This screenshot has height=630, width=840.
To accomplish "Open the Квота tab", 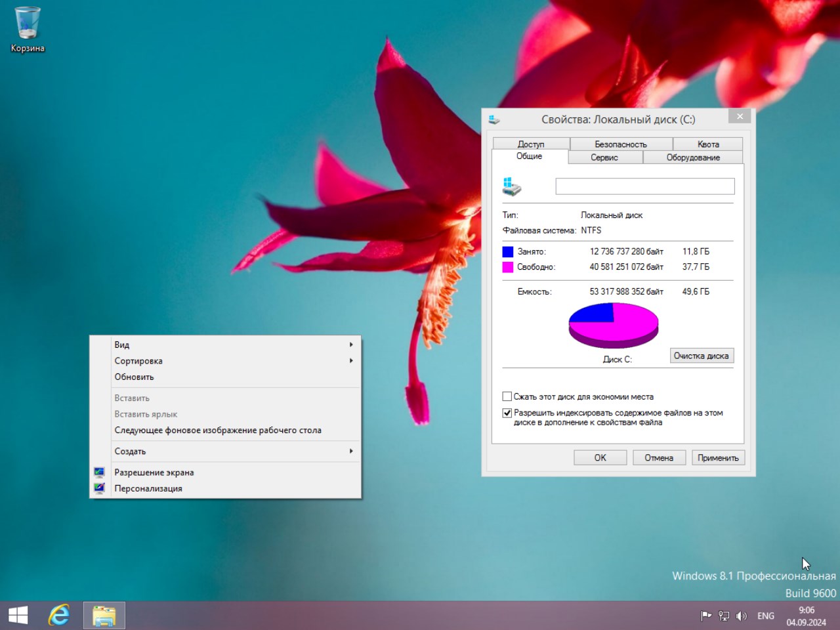I will (x=708, y=144).
